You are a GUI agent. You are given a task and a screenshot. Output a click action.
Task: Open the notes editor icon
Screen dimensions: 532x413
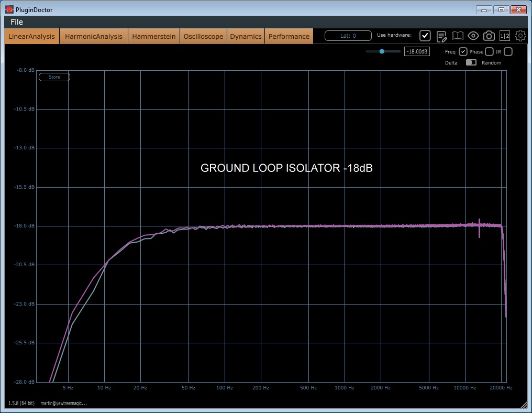tap(441, 36)
